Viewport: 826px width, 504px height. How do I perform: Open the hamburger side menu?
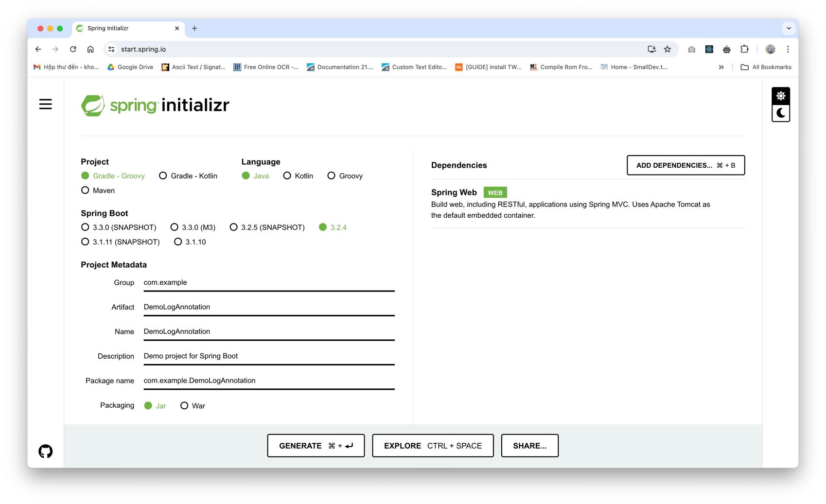[45, 104]
